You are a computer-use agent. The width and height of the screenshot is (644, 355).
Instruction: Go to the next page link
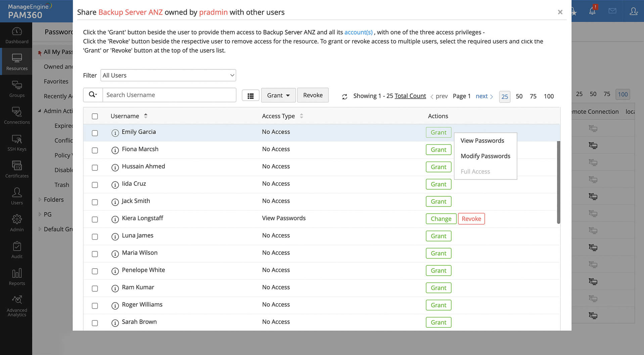pyautogui.click(x=484, y=96)
